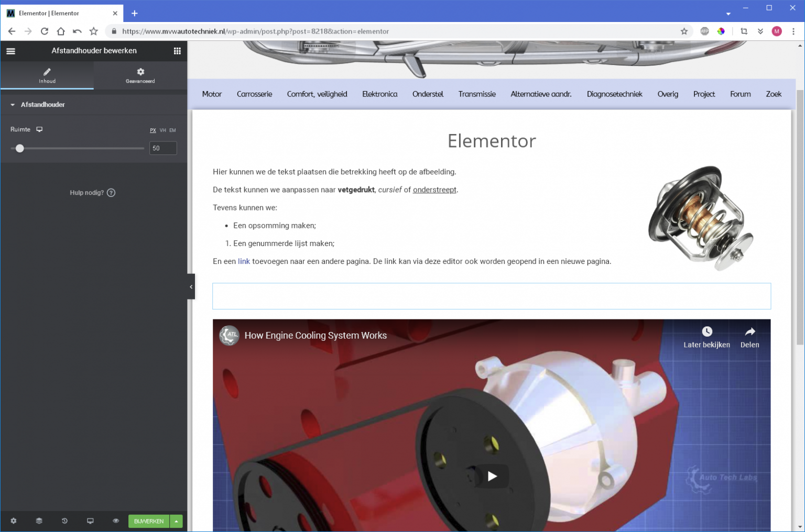
Task: Click the blue 'link' hyperlink in the text
Action: tap(244, 261)
